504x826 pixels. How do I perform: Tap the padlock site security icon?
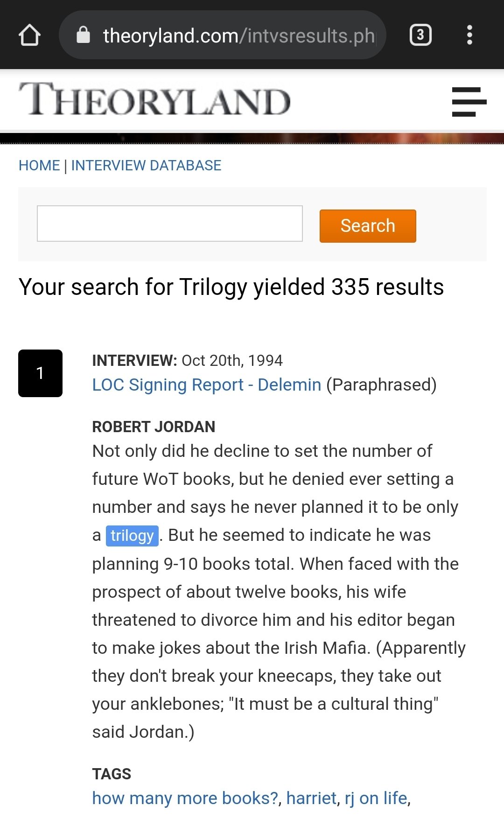[83, 35]
